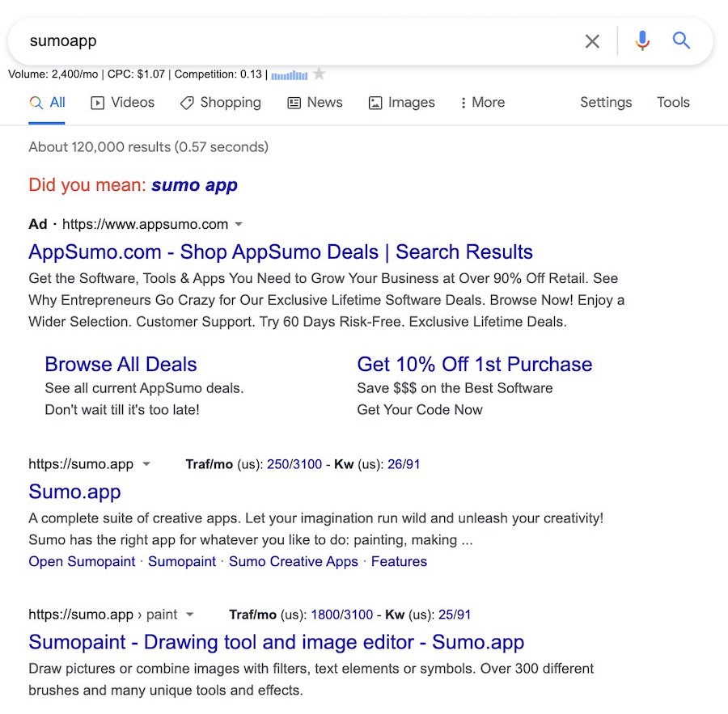Image resolution: width=728 pixels, height=714 pixels.
Task: Click the gray star favorite icon
Action: click(x=319, y=74)
